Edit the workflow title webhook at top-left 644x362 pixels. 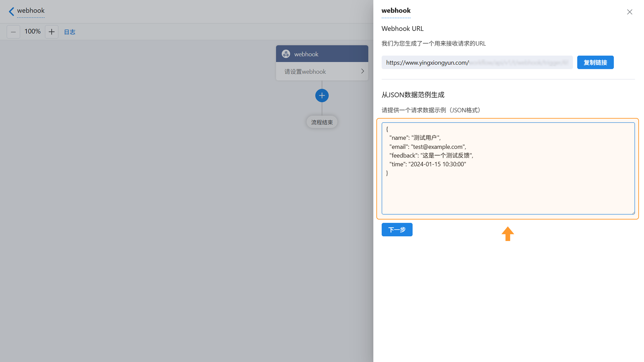tap(31, 11)
